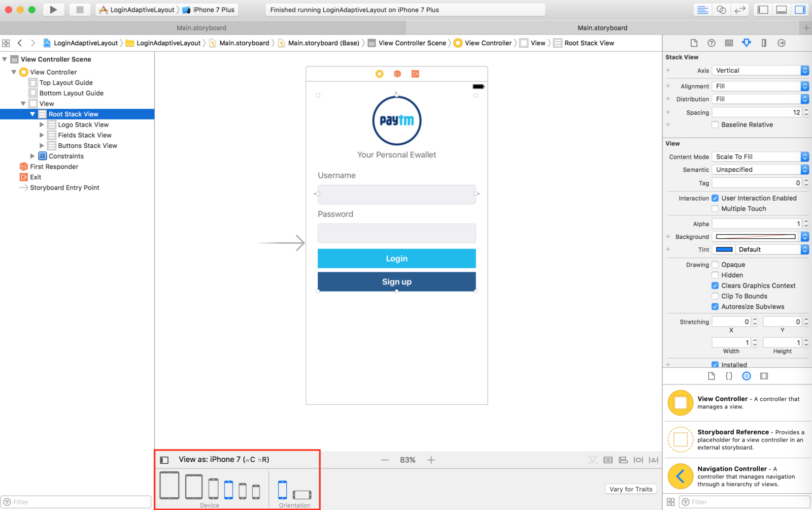Show the Code Snippet library
Screen dimensions: 812x510
[x=729, y=376]
